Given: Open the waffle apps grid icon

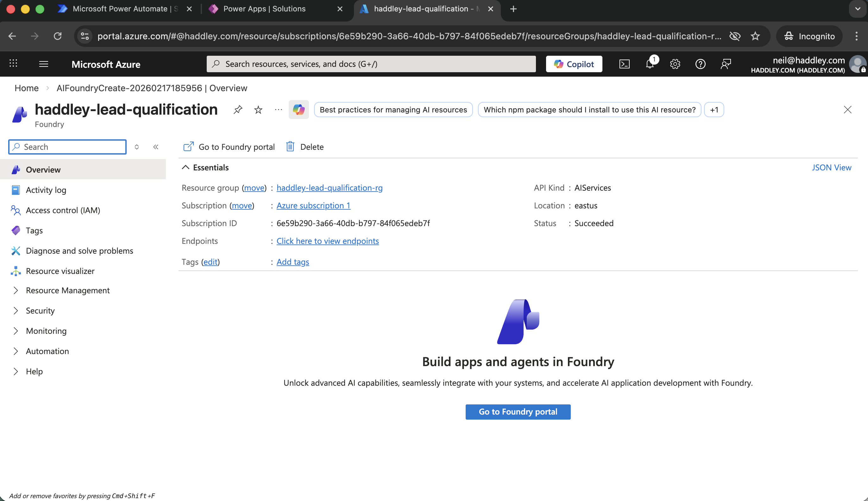Looking at the screenshot, I should (13, 63).
